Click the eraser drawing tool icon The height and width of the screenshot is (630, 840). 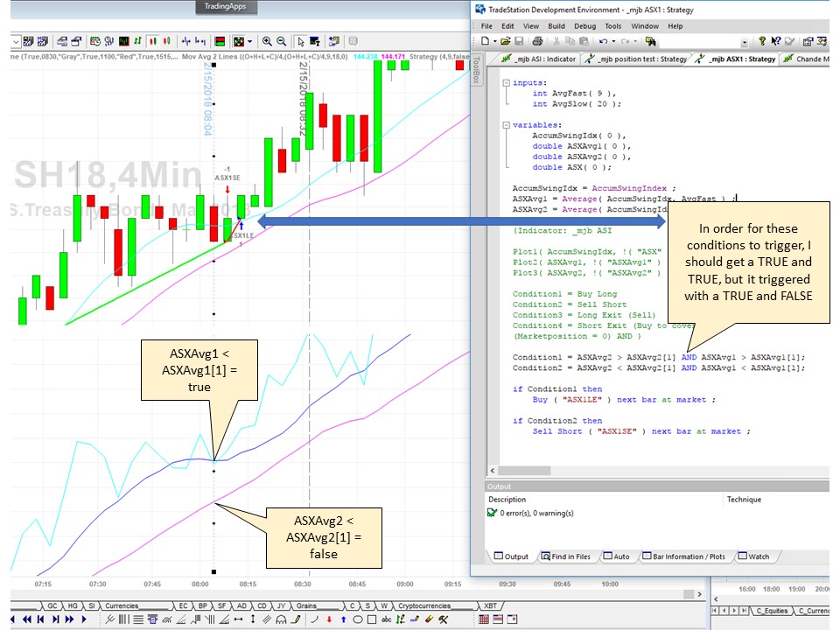429,619
